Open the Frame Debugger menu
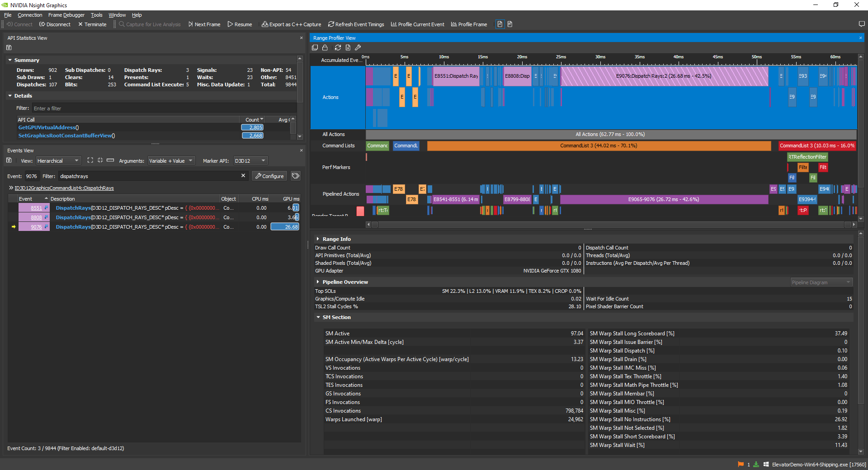This screenshot has height=470, width=868. click(66, 15)
